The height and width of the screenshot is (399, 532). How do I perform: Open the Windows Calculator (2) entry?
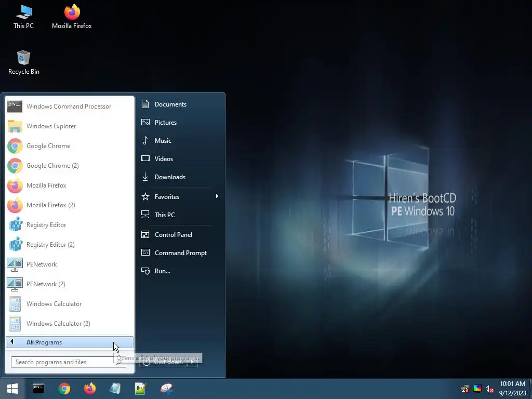[70, 323]
